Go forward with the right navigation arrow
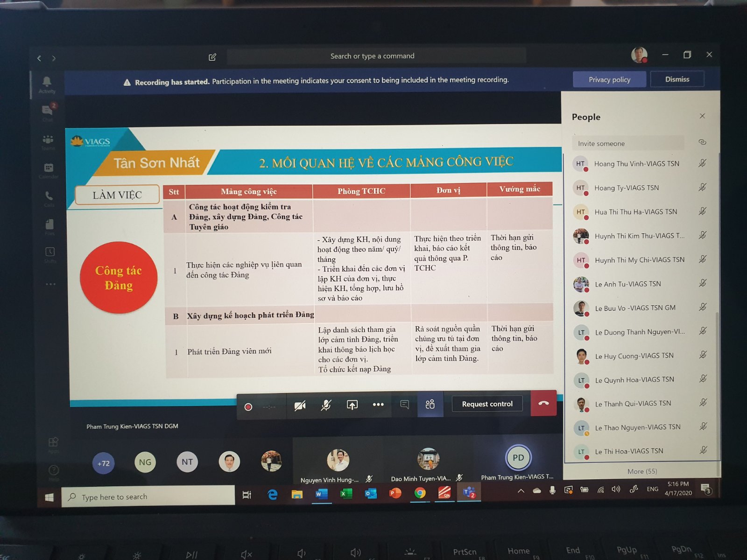This screenshot has width=747, height=560. [x=54, y=58]
